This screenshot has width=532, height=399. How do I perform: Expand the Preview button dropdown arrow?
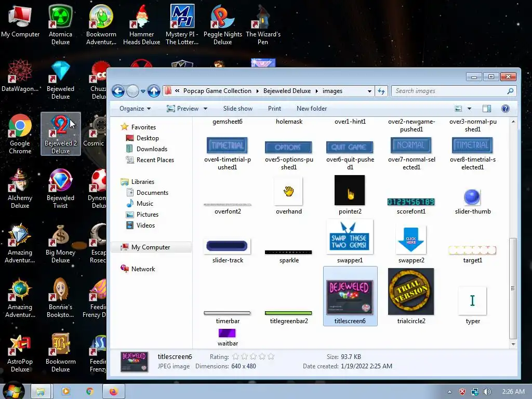[205, 109]
